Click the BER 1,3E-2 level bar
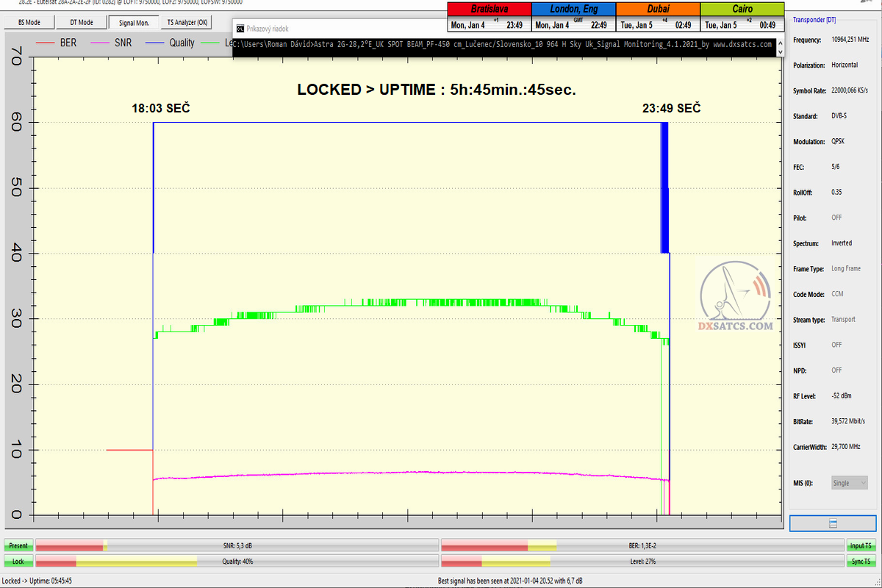This screenshot has height=588, width=882. click(x=642, y=545)
